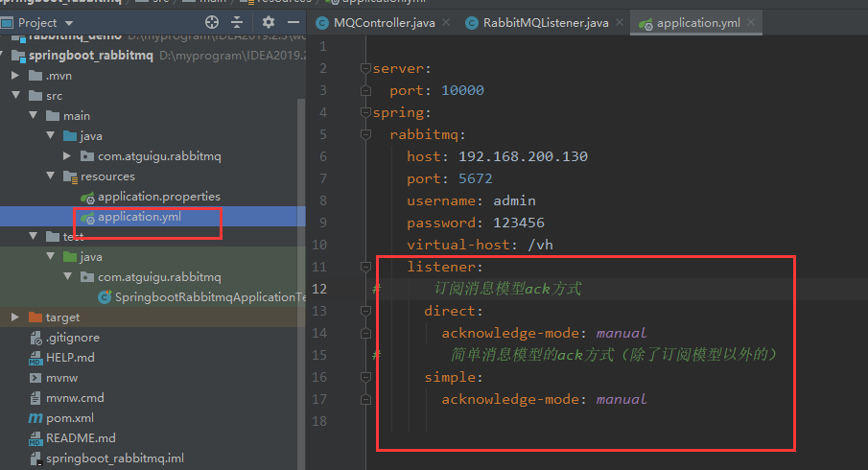868x470 pixels.
Task: Select the .gitignore file
Action: [73, 338]
